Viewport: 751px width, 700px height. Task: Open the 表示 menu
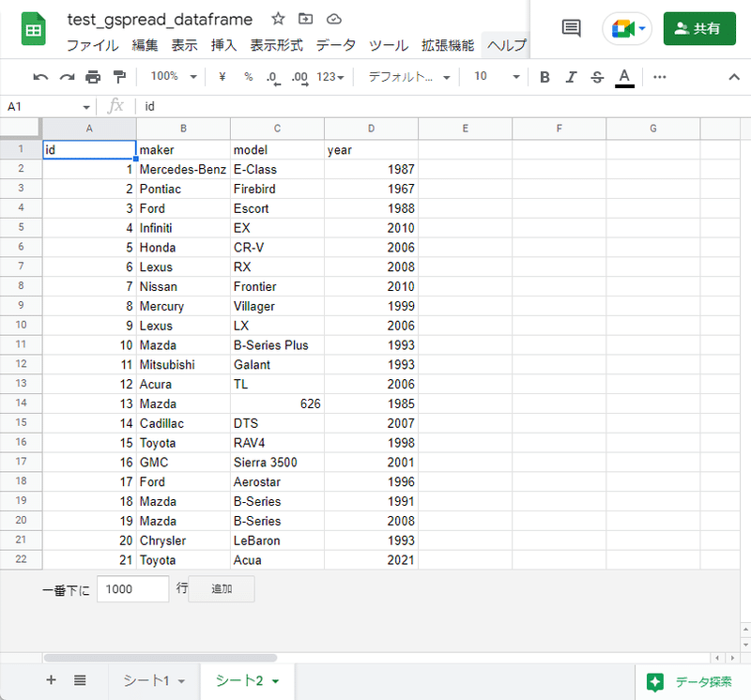(x=184, y=45)
